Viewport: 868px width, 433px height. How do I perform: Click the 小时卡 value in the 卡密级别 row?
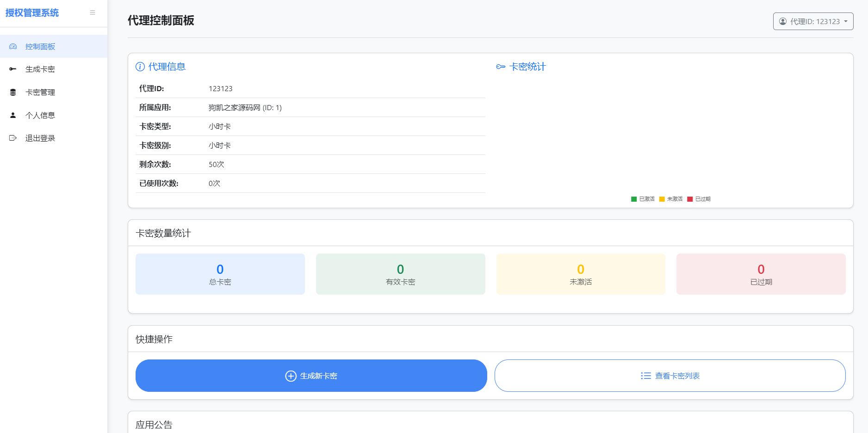pos(220,145)
